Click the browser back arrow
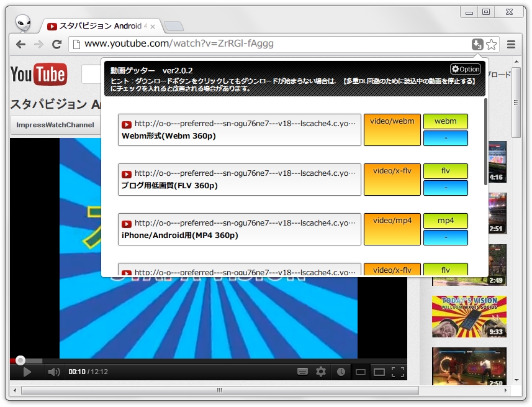The height and width of the screenshot is (407, 532). tap(20, 44)
